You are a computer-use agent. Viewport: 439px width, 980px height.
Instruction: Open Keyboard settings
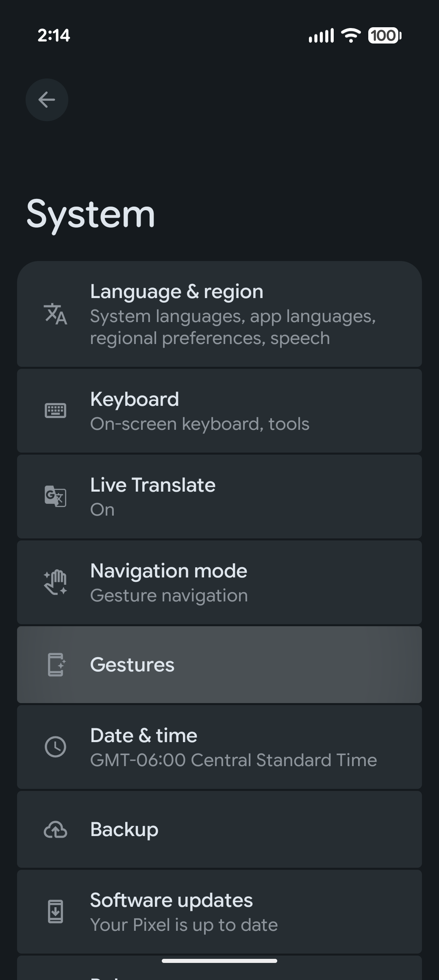tap(219, 411)
